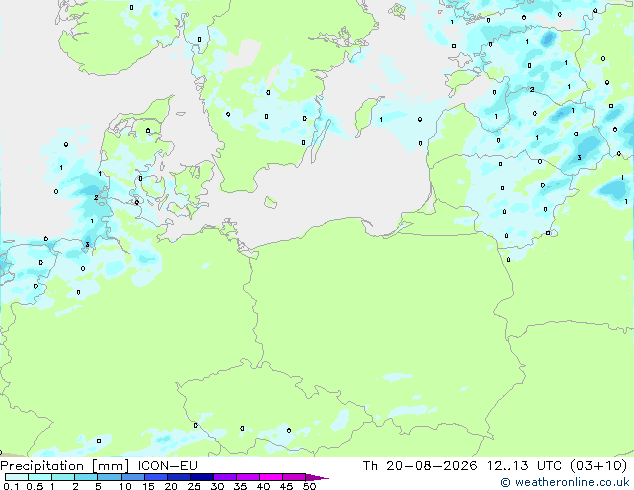Click the 15–20 mm legend swatch
The height and width of the screenshot is (490, 634).
155,477
